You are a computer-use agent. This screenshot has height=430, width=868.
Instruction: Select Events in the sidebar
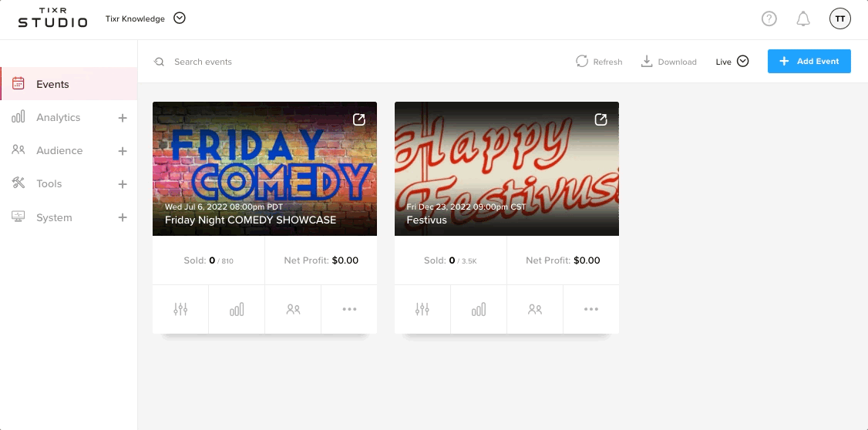[69, 84]
